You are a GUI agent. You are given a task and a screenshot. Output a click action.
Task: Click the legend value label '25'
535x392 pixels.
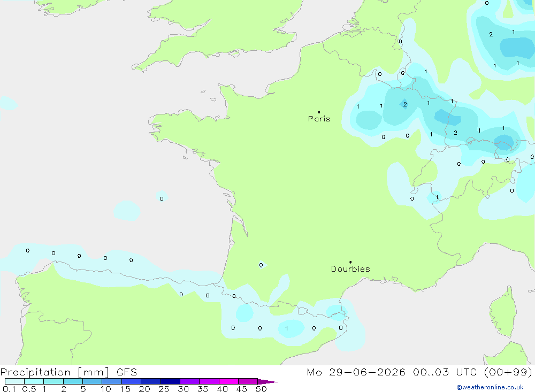coord(164,389)
